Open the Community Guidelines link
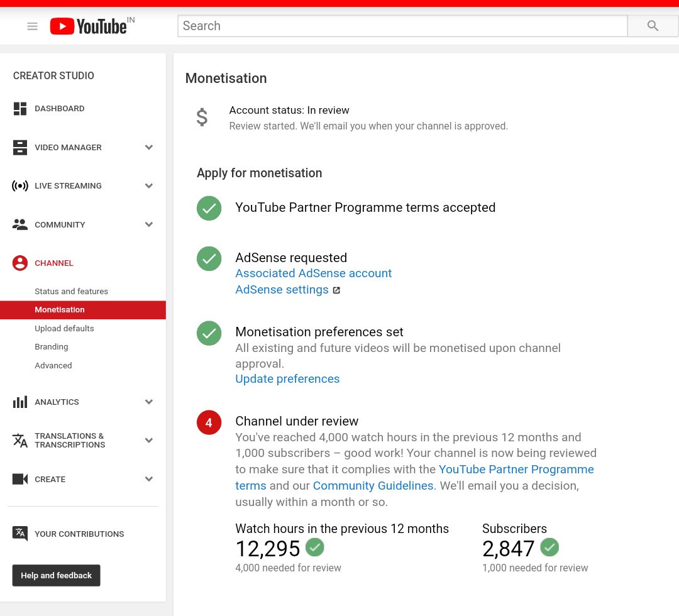Viewport: 679px width, 616px height. point(373,486)
